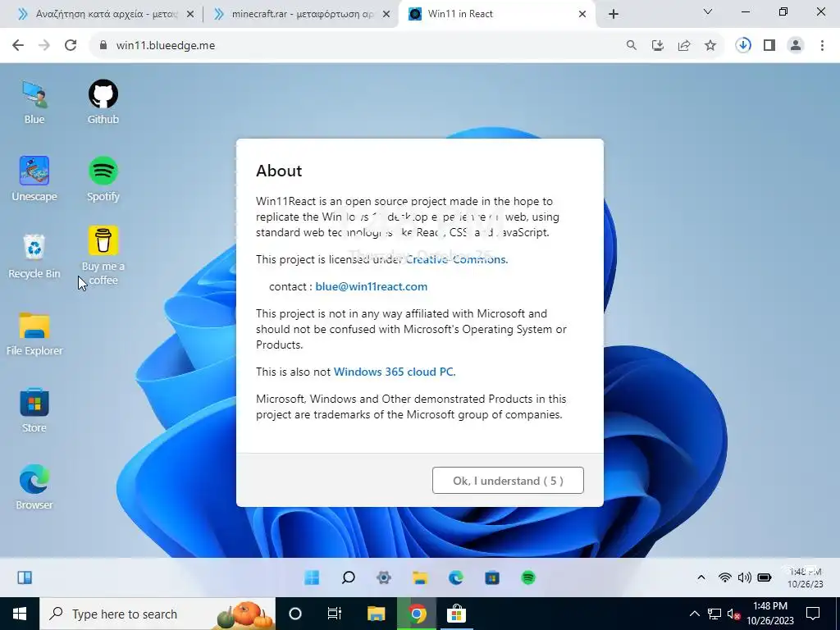This screenshot has width=840, height=630.
Task: Close the minecraft.rar tab
Action: 386,15
